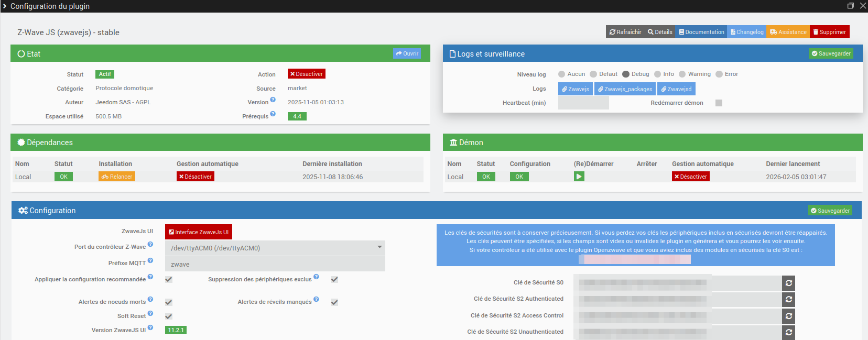Save Logs et surveillance settings

click(x=831, y=53)
